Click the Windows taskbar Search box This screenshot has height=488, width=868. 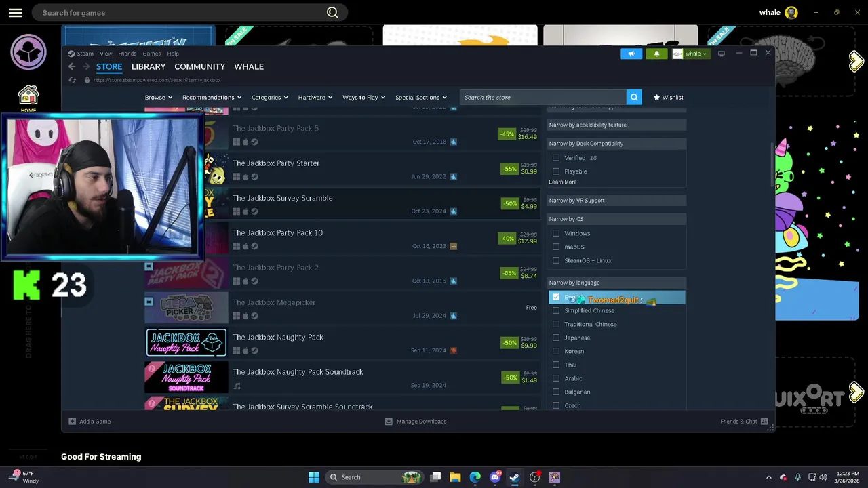pyautogui.click(x=373, y=477)
